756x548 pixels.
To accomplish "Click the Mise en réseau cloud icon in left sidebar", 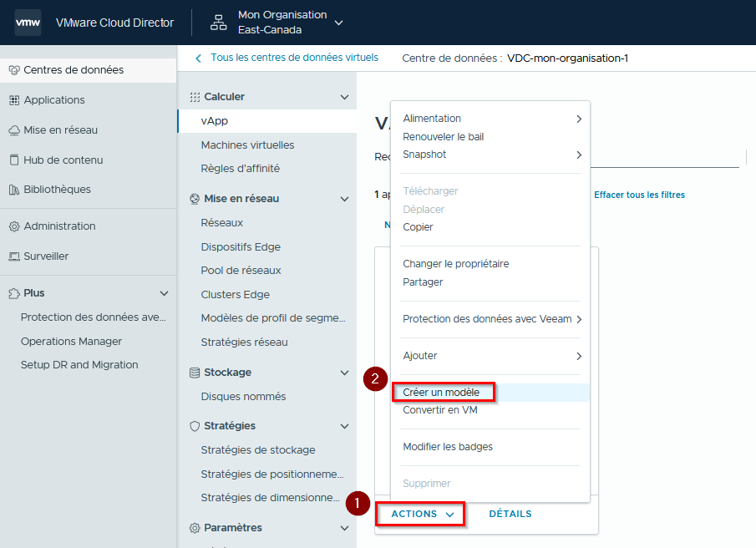I will coord(14,130).
